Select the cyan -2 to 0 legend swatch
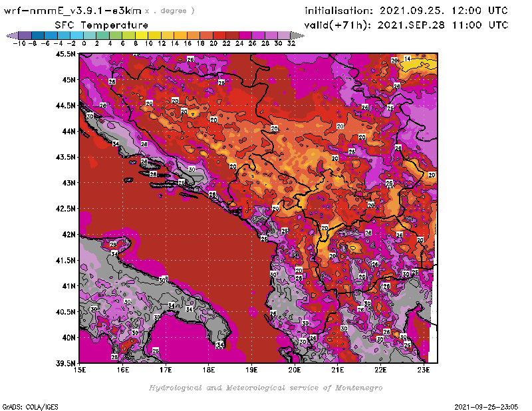The width and height of the screenshot is (532, 411). coord(76,35)
